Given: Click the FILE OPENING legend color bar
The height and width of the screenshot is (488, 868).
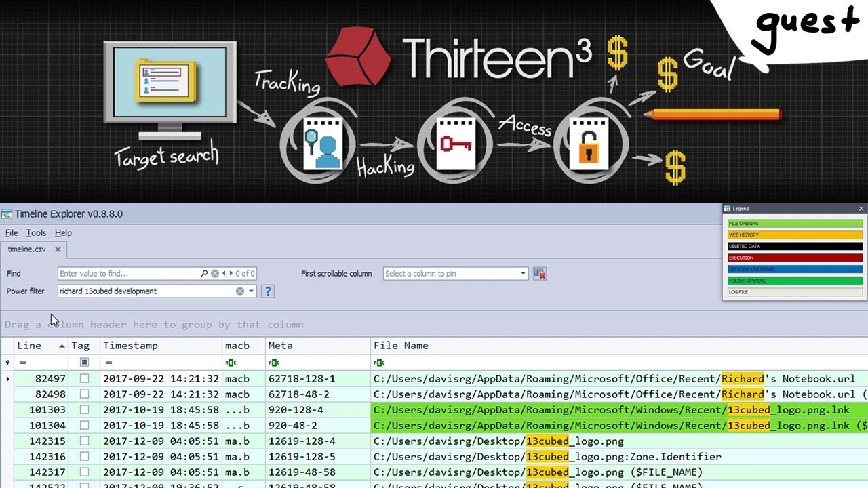Looking at the screenshot, I should pos(795,224).
